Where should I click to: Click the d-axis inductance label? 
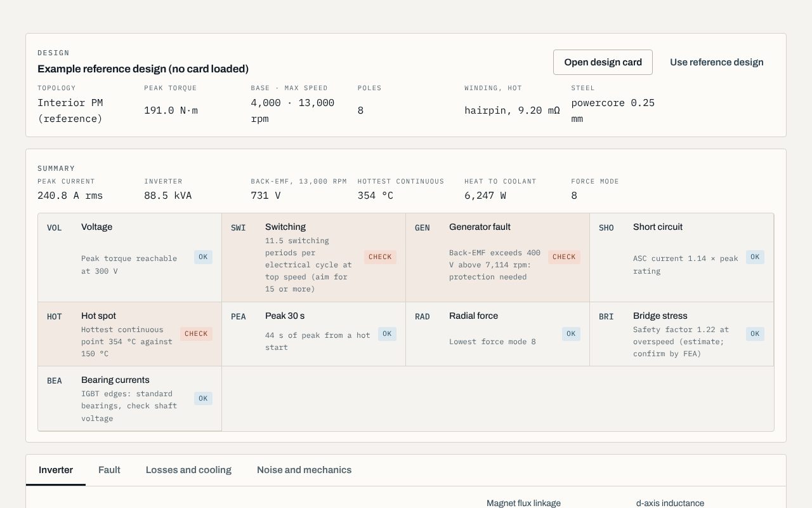point(670,503)
